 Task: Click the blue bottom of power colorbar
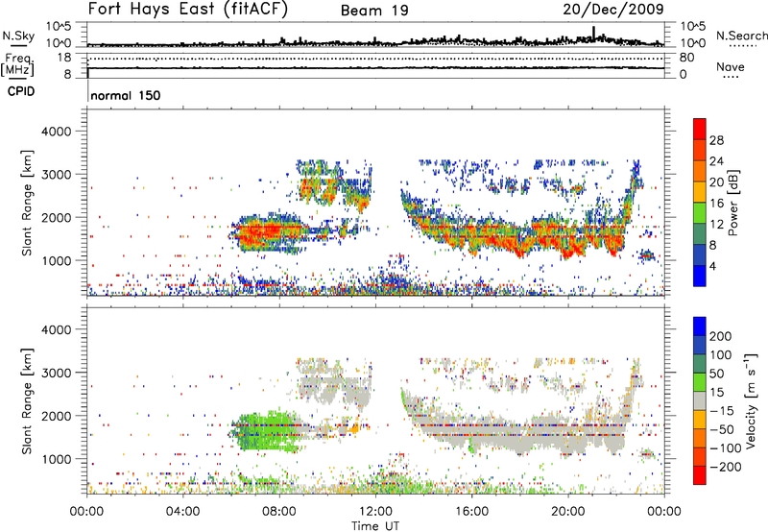tap(700, 276)
